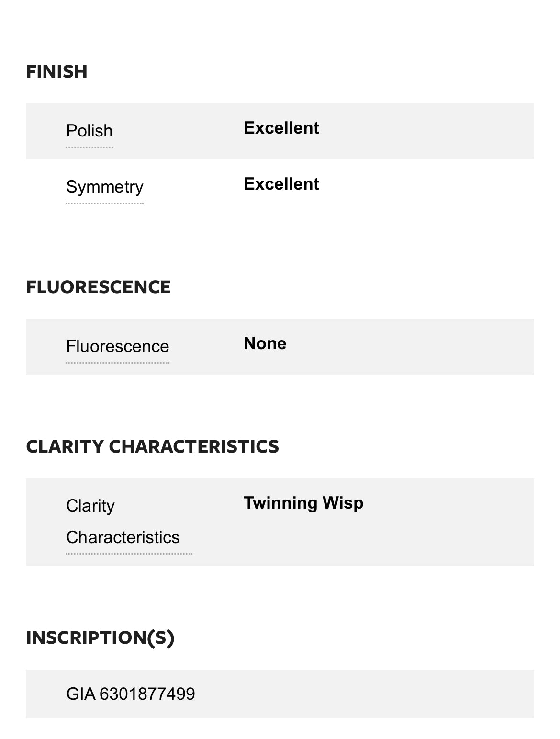The width and height of the screenshot is (560, 739).
Task: Click the FLUORESCENCE section heading
Action: [x=99, y=287]
